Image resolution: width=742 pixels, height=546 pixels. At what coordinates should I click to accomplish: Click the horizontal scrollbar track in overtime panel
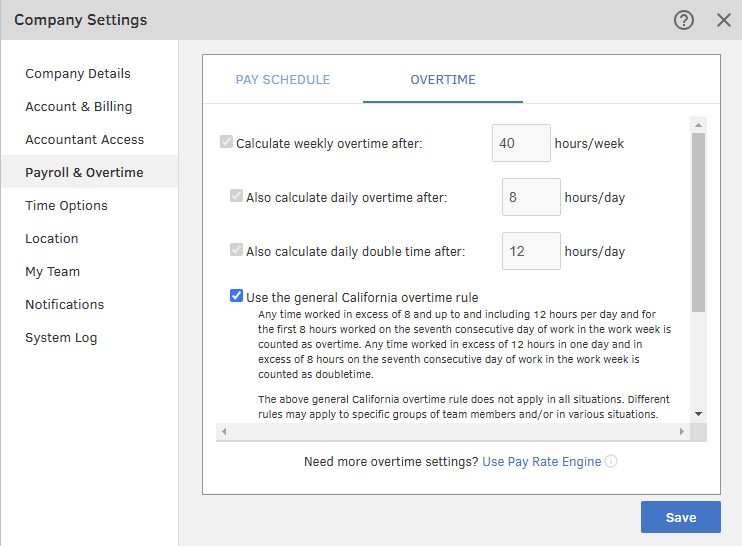452,432
